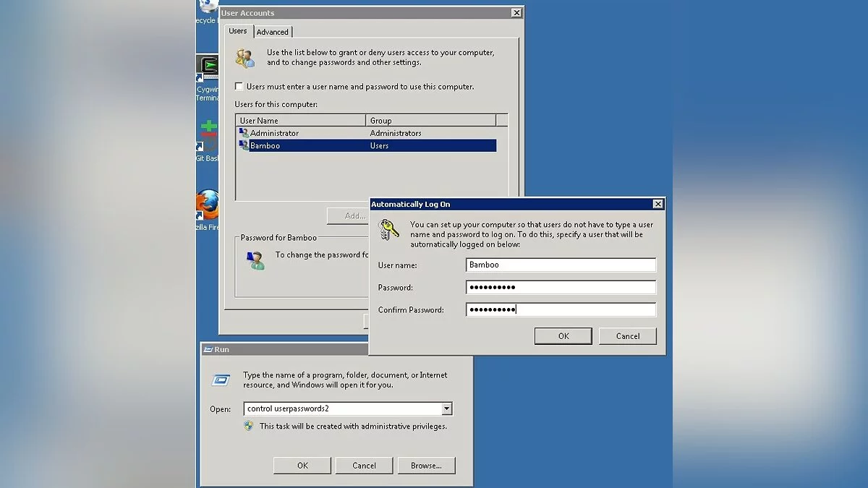
Task: Select the Administrator row in users list
Action: [x=367, y=133]
